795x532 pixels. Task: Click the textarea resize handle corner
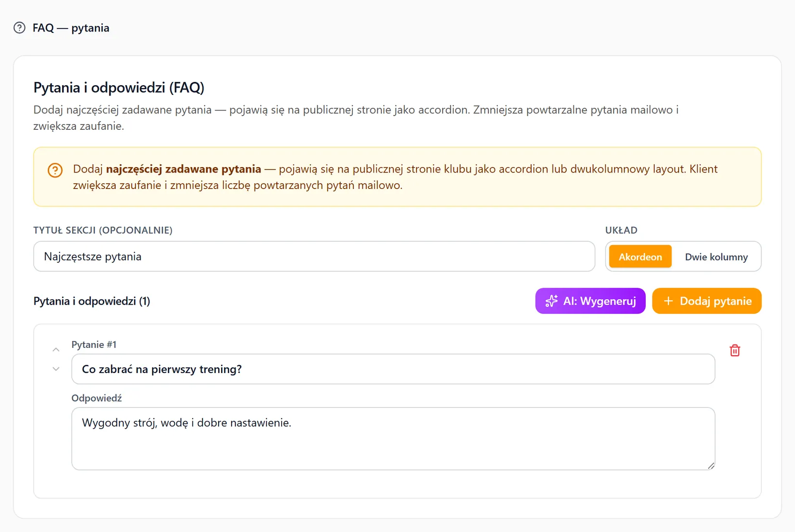coord(711,466)
